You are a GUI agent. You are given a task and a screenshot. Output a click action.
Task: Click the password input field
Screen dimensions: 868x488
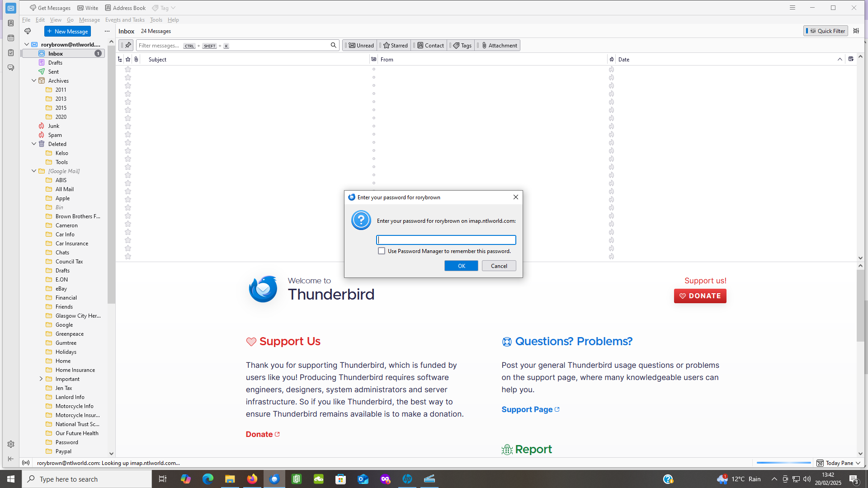(446, 240)
